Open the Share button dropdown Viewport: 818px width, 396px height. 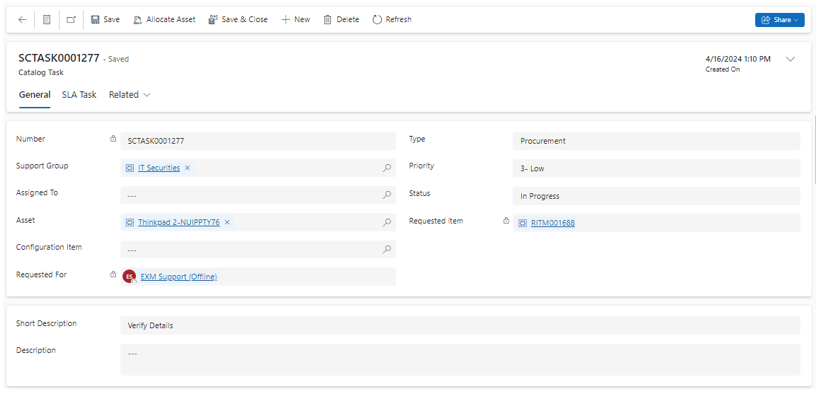[x=779, y=20]
